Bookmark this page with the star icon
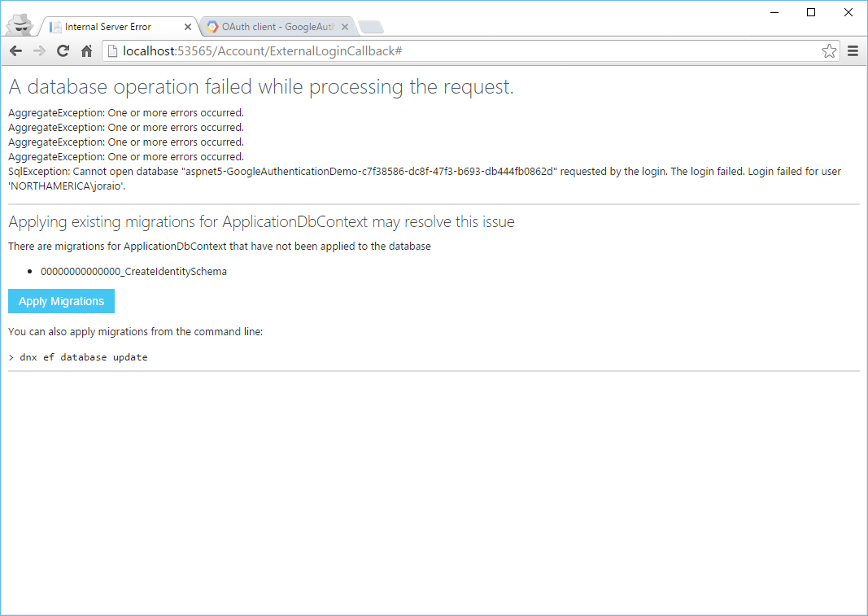Viewport: 868px width, 616px height. (829, 51)
